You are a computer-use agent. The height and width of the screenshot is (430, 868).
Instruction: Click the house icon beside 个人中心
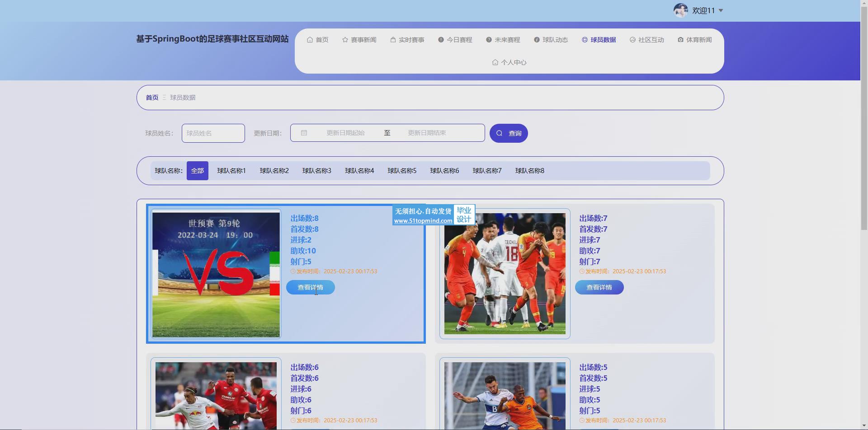coord(495,62)
